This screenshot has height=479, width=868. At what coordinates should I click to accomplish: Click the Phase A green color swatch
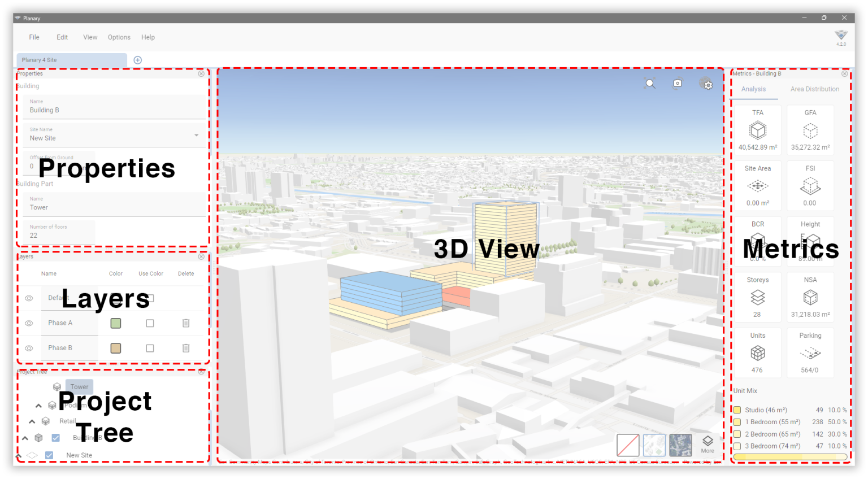click(115, 323)
